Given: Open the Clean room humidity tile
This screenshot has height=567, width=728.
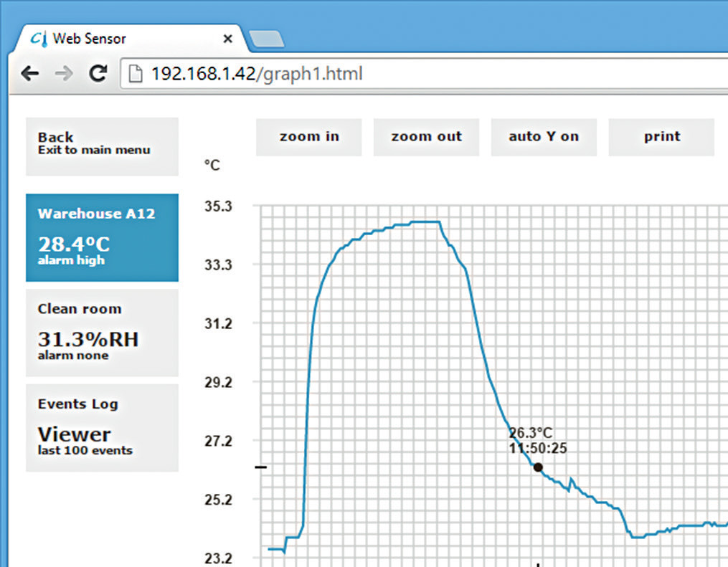Looking at the screenshot, I should 102,333.
